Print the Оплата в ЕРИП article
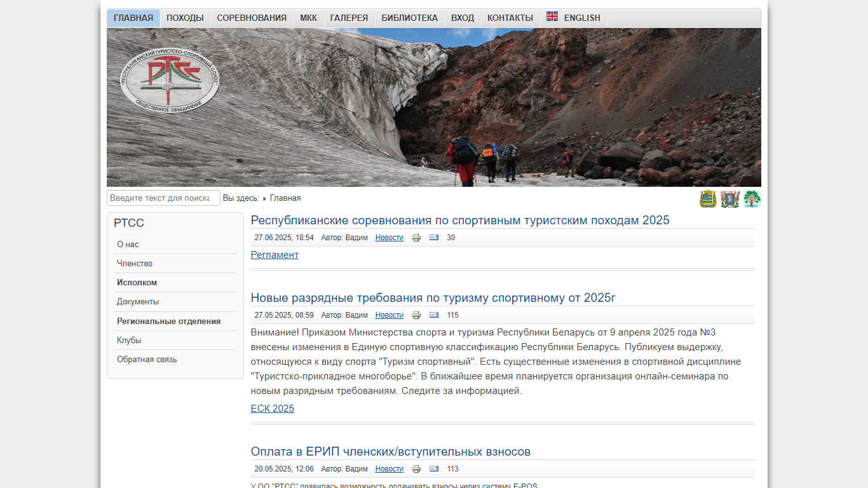The width and height of the screenshot is (868, 488). click(416, 469)
